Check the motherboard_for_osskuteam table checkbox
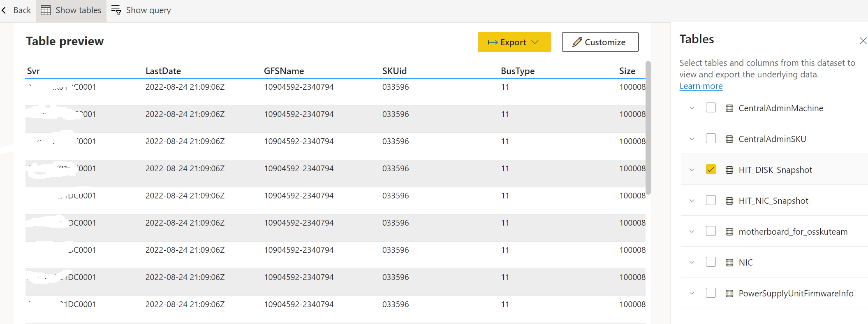 click(711, 231)
